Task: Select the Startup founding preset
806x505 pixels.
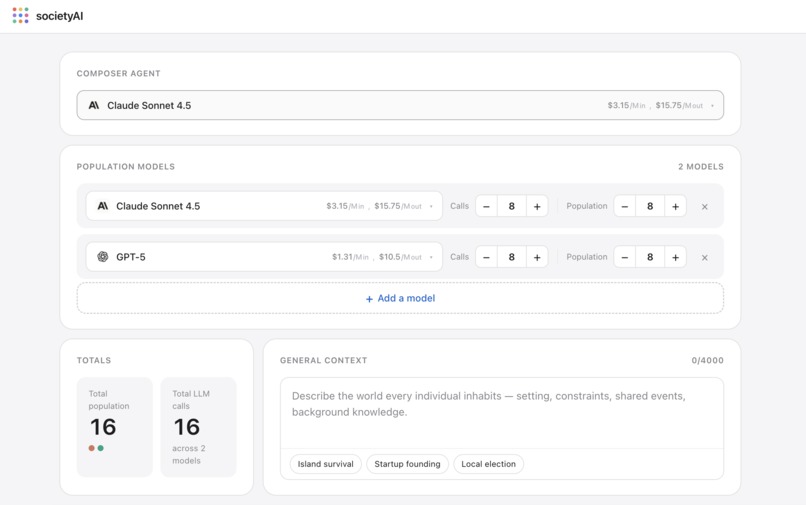Action: click(407, 464)
